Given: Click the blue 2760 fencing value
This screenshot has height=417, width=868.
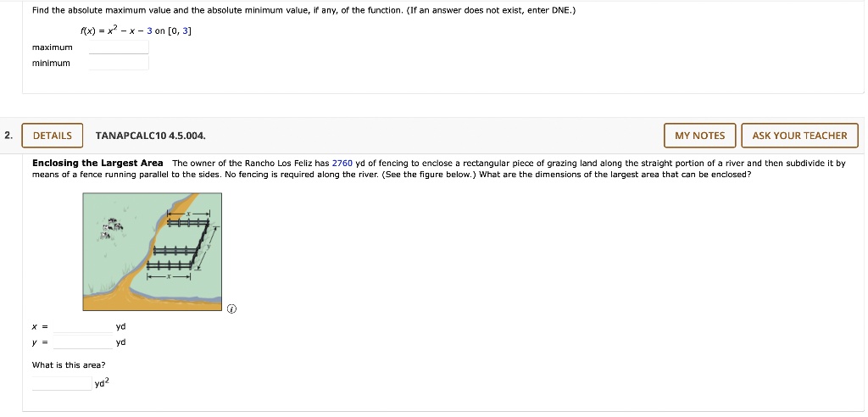Looking at the screenshot, I should point(342,164).
